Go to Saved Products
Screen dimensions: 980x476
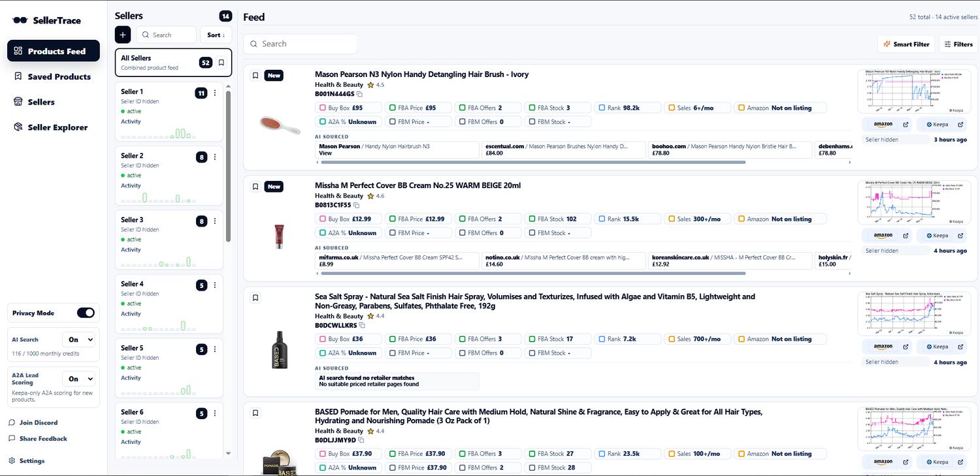(x=54, y=76)
